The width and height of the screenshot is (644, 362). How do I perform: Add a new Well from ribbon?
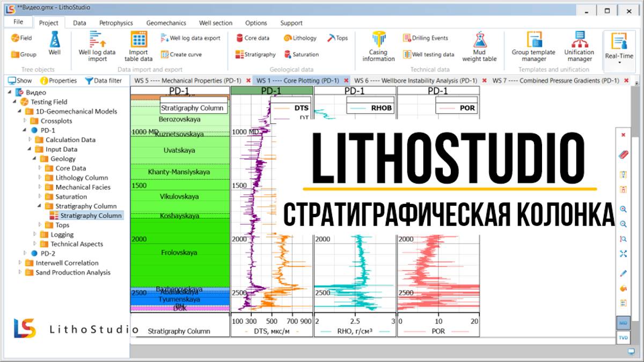pyautogui.click(x=55, y=43)
